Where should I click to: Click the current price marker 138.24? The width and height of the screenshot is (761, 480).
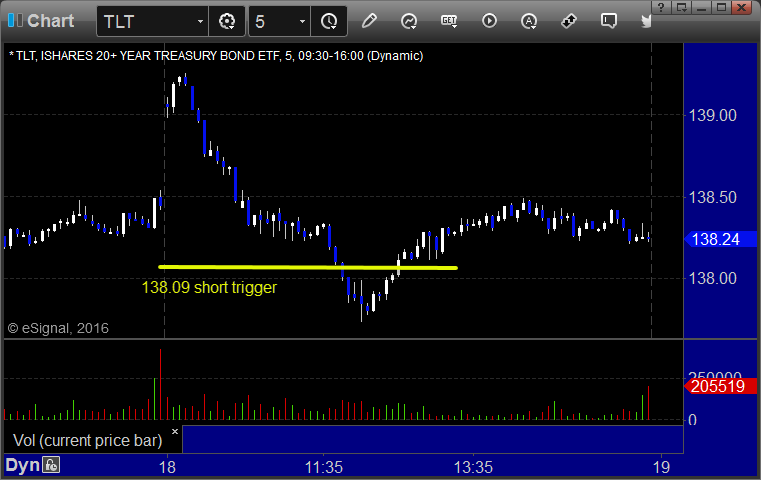click(x=720, y=239)
